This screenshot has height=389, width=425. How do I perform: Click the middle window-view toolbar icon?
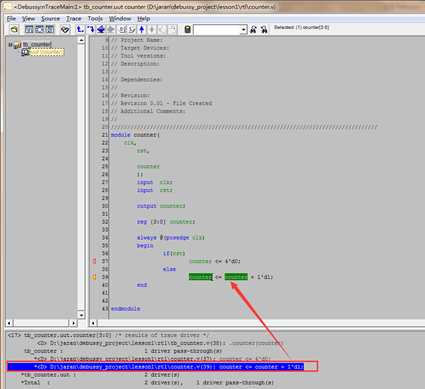click(39, 29)
